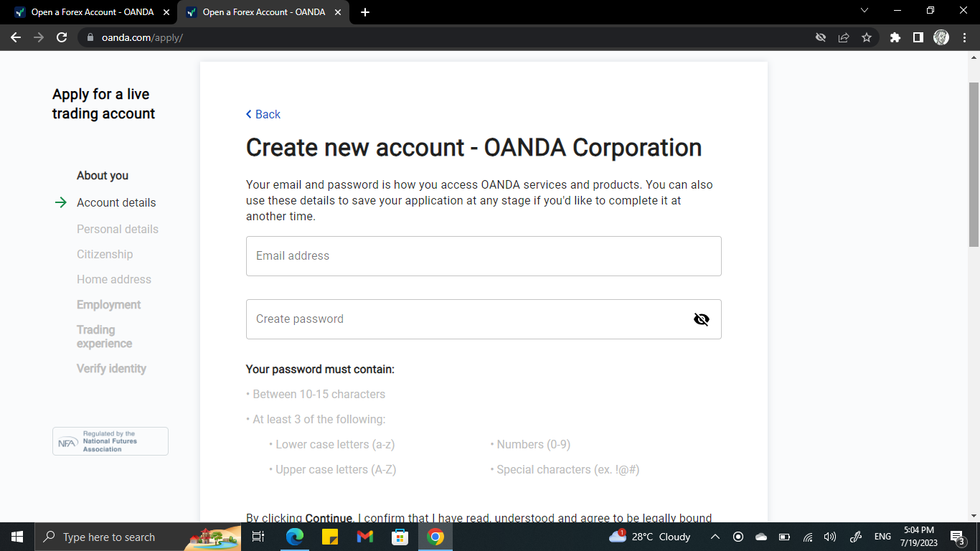Click Chrome icon on taskbar
Viewport: 980px width, 551px height.
tap(435, 537)
